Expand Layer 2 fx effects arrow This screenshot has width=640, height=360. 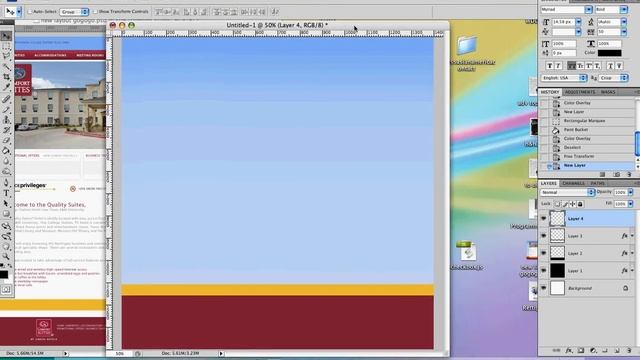[632, 253]
